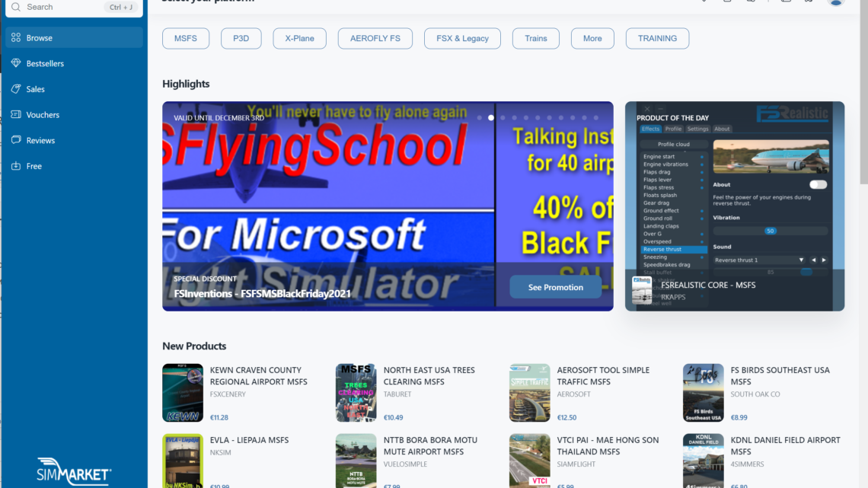868x488 pixels.
Task: Open NTTB BORA BORA MOTU MUTE AIRPORT title
Action: (430, 446)
